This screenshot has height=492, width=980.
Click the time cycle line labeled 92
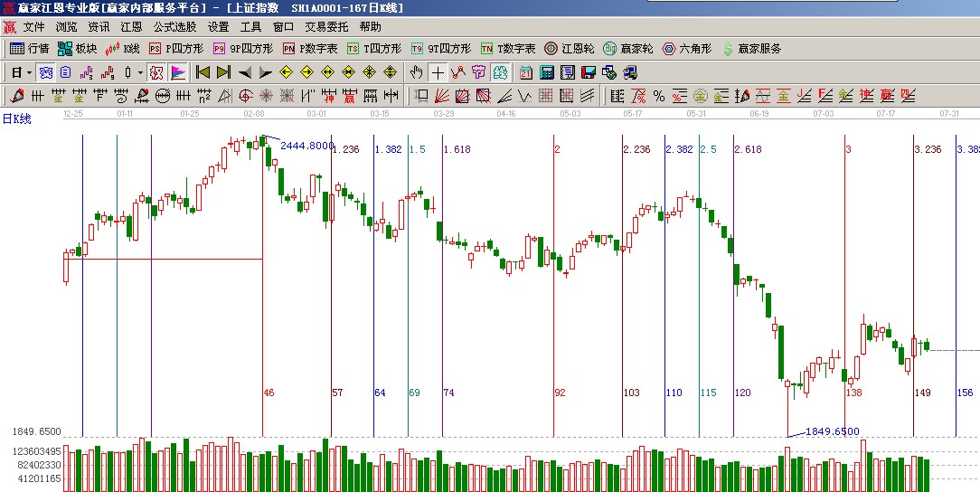(x=555, y=271)
